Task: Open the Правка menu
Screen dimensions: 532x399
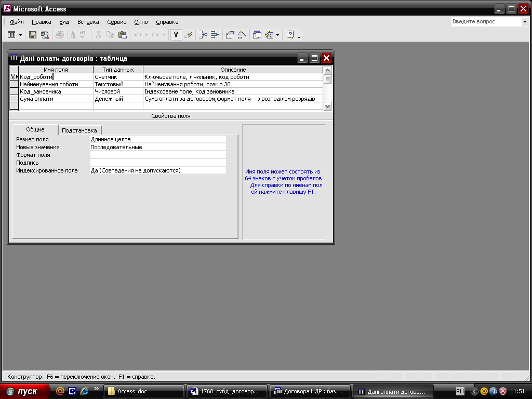Action: pos(42,22)
